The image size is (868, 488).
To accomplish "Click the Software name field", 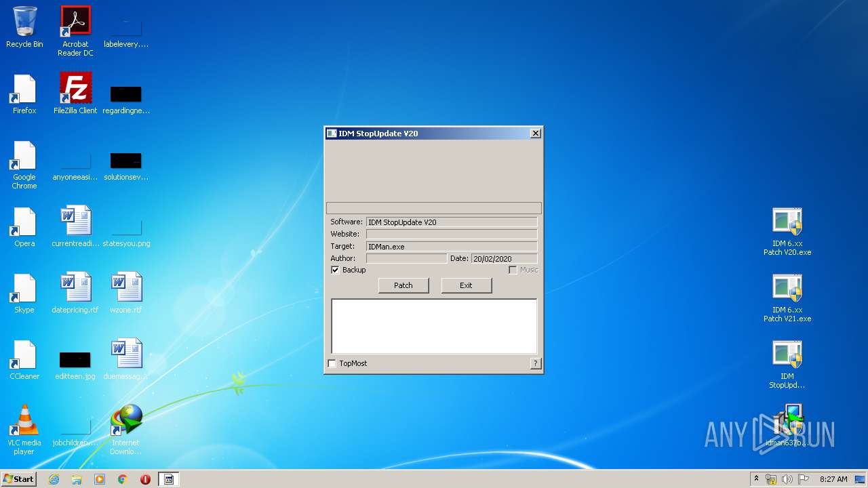I will pos(452,222).
